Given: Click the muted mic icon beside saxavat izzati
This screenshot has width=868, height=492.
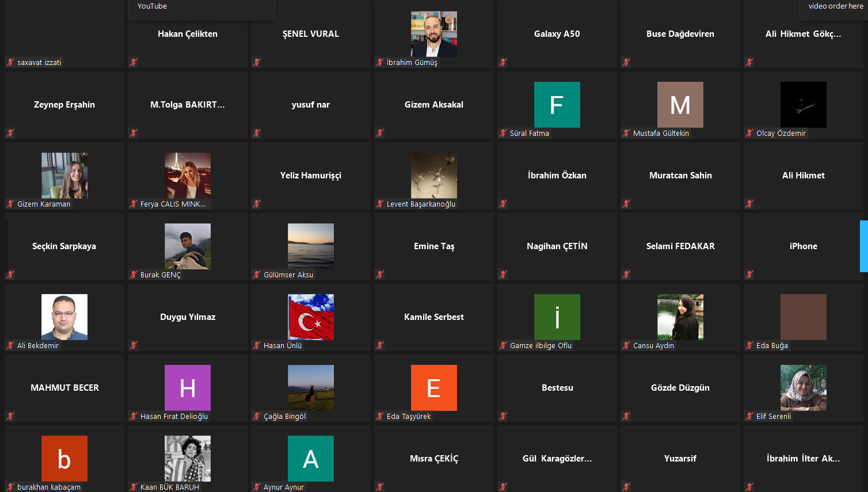Looking at the screenshot, I should (10, 62).
